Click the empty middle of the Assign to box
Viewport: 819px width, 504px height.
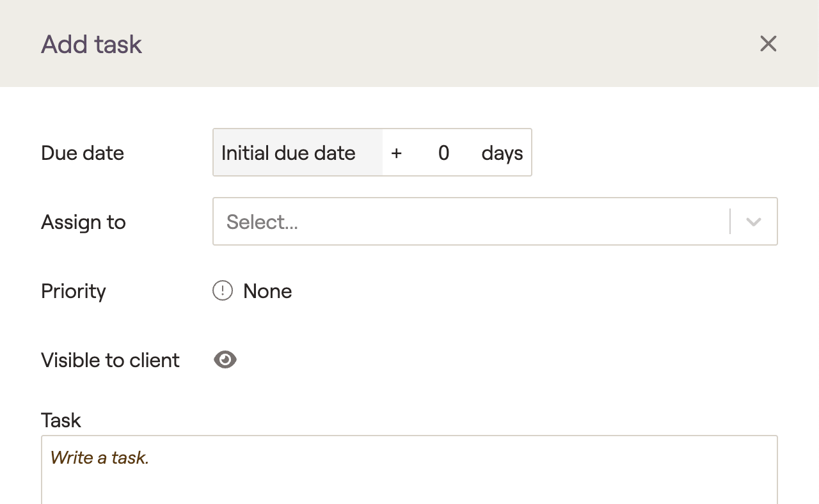coord(512,222)
